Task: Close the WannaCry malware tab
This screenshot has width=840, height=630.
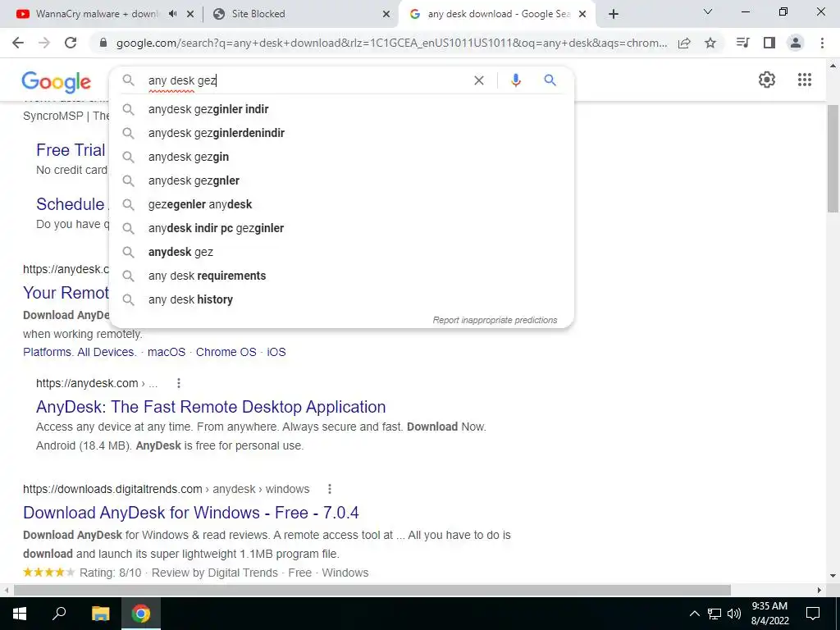Action: pyautogui.click(x=190, y=15)
